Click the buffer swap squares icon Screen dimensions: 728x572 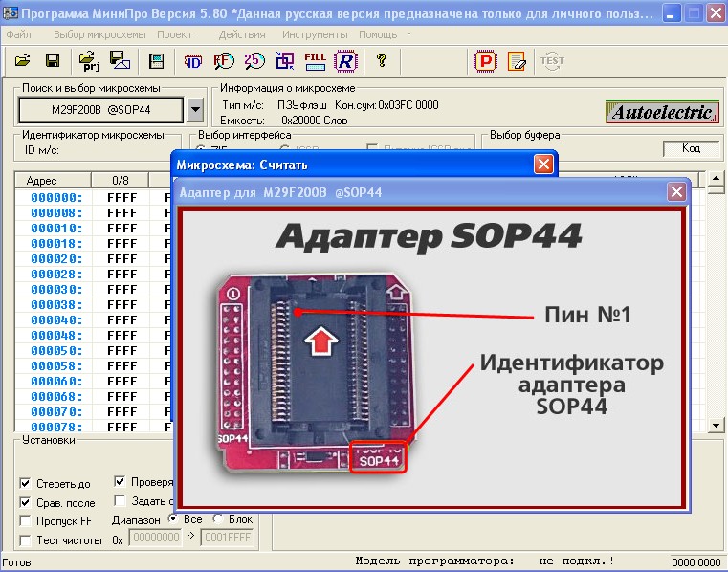[285, 61]
